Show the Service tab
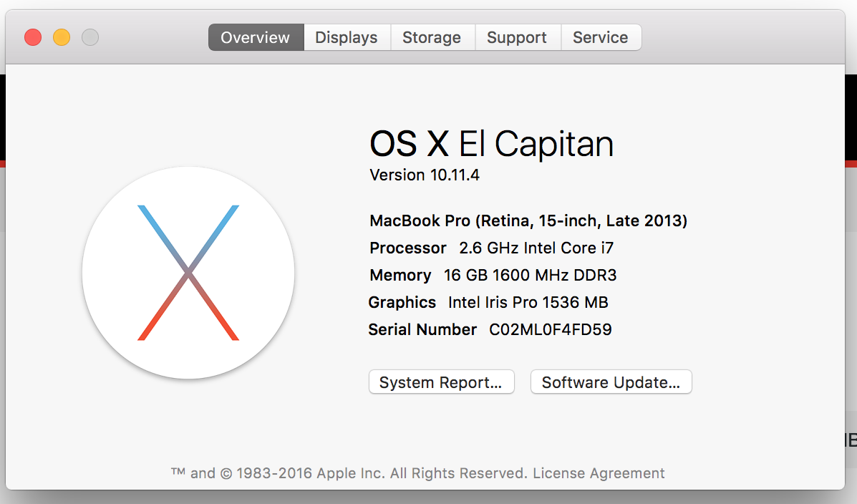Image resolution: width=857 pixels, height=504 pixels. click(601, 37)
